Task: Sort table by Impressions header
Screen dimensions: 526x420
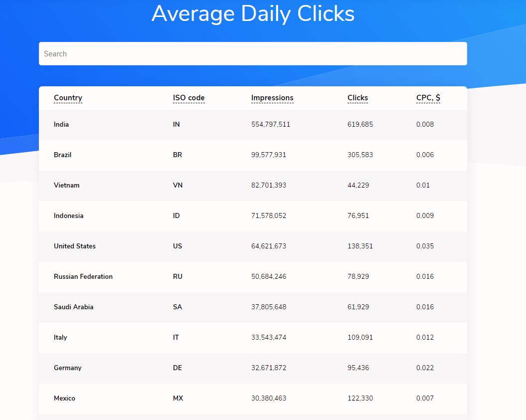Action: pyautogui.click(x=272, y=98)
